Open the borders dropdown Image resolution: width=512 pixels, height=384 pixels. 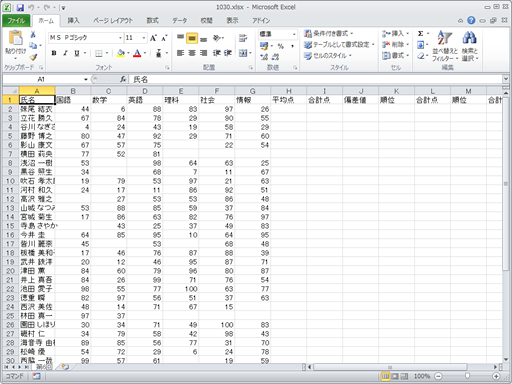coord(107,53)
